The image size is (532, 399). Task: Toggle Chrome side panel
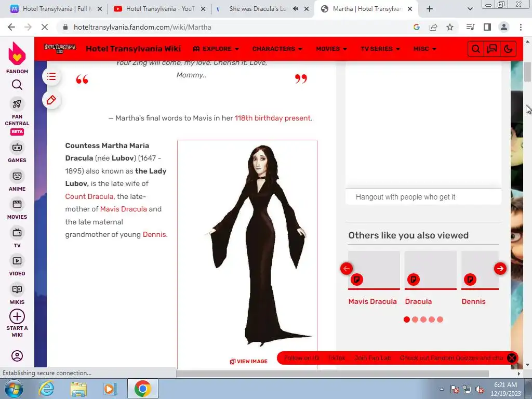click(x=487, y=27)
